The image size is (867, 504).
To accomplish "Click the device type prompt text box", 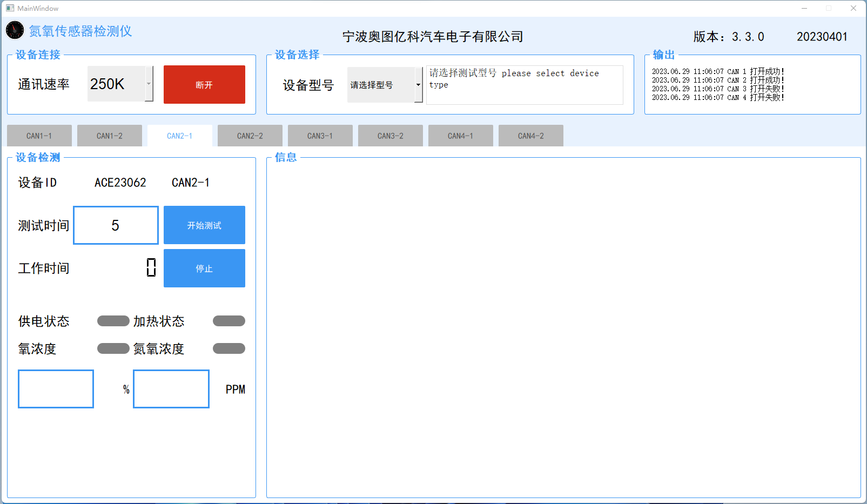I will [x=525, y=85].
